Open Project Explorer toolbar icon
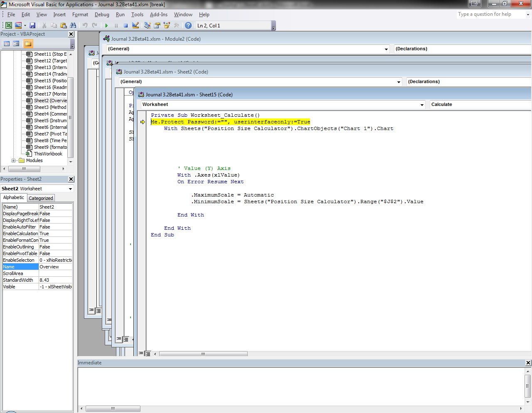532x413 pixels. point(147,25)
